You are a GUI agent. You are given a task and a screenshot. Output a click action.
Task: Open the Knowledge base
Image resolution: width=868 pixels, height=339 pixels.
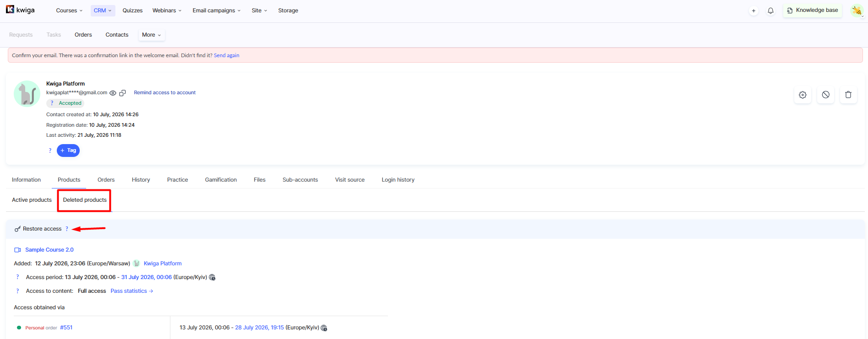point(813,11)
